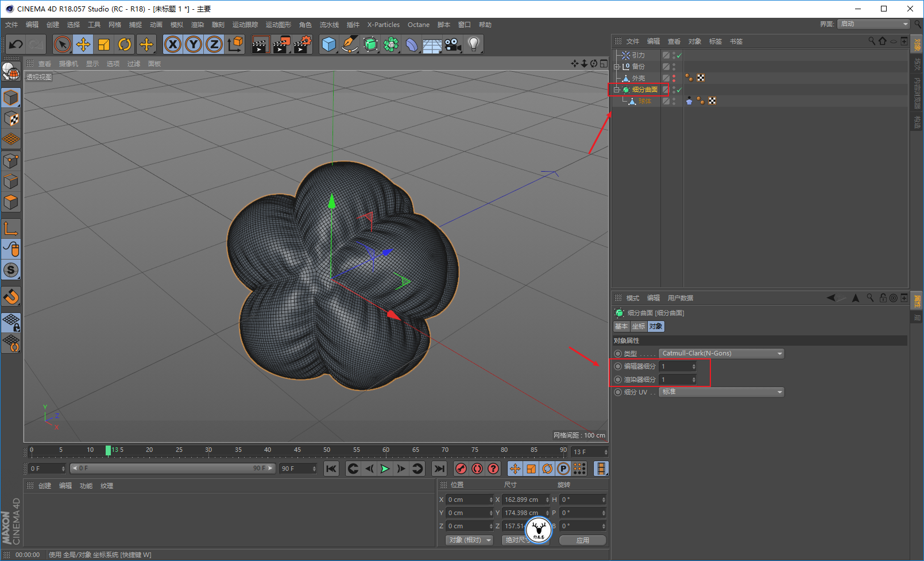Add a Cube primitive object
The image size is (924, 561).
point(328,44)
